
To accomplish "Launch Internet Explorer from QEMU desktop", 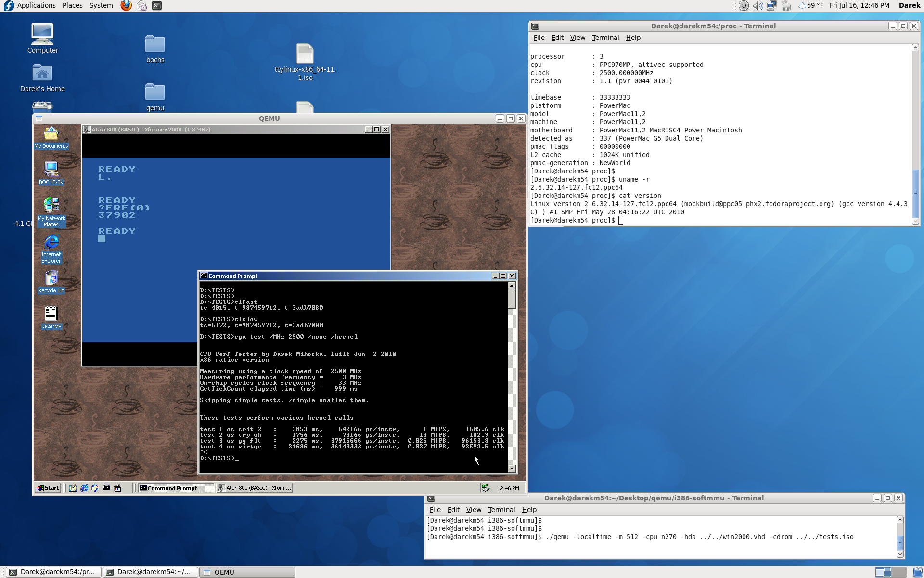I will click(51, 249).
